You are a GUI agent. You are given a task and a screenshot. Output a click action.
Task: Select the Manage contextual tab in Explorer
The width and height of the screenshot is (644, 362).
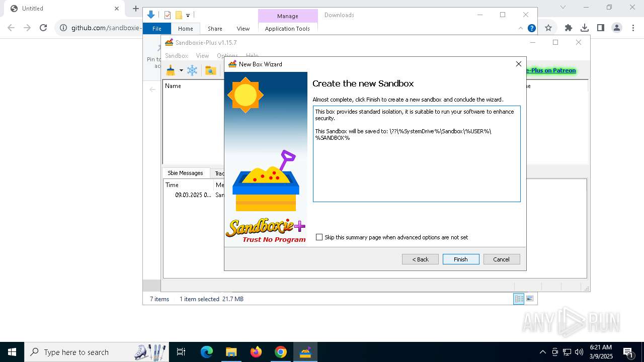pos(288,16)
